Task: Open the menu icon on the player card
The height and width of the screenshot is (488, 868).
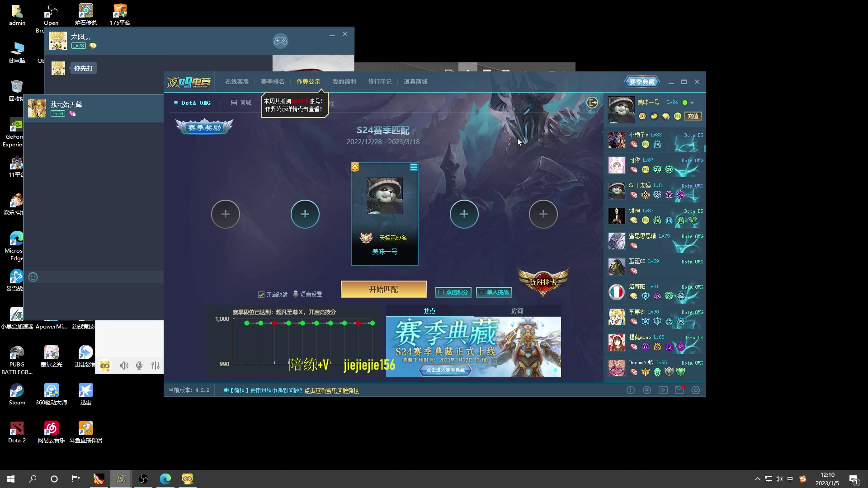Action: pos(413,168)
